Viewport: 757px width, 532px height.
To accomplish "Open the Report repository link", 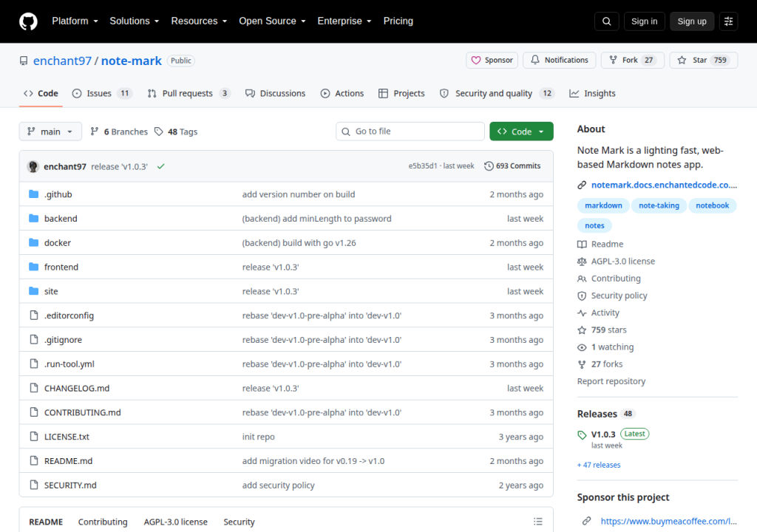I will coord(611,381).
